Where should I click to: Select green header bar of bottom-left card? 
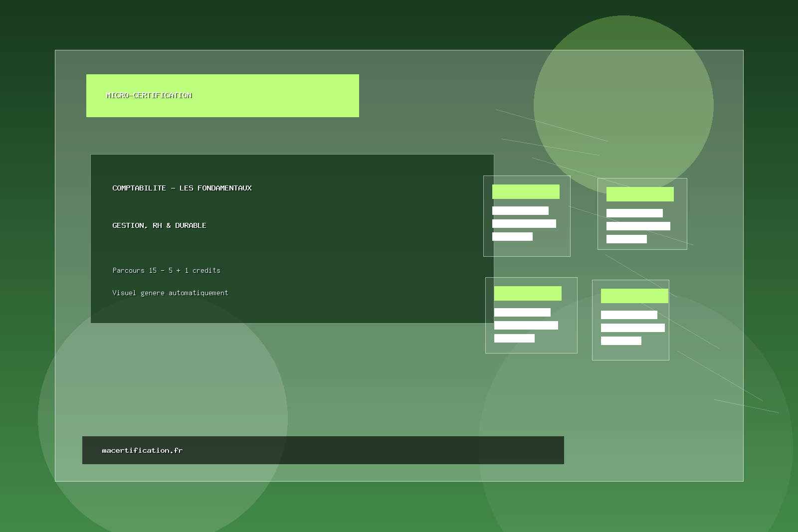coord(528,293)
